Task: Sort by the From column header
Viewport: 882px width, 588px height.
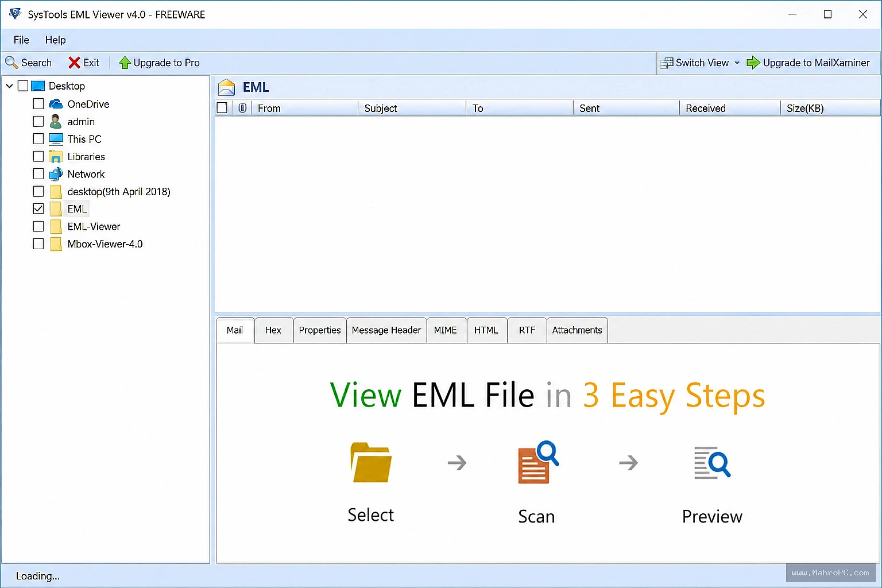Action: 304,108
